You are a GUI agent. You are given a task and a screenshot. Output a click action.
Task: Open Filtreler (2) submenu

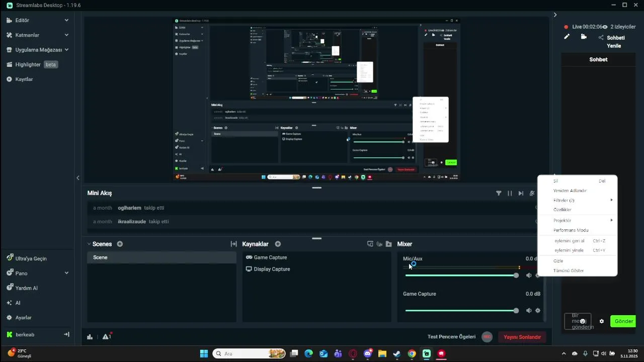click(578, 200)
